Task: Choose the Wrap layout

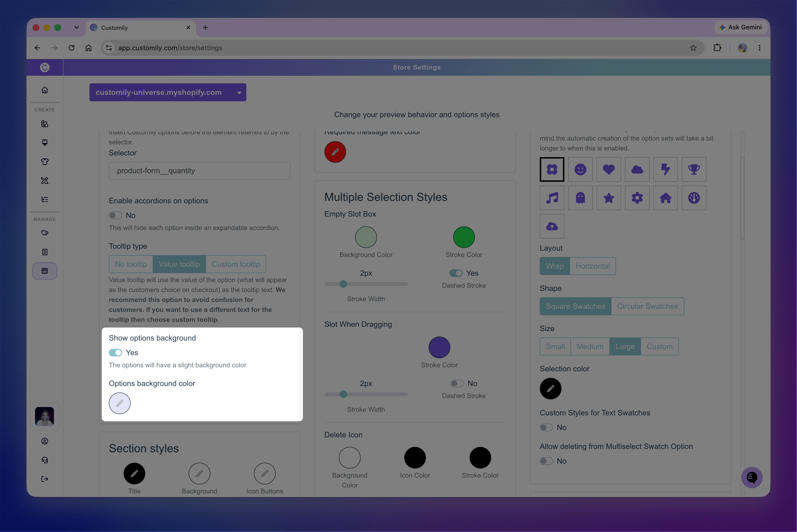Action: pyautogui.click(x=555, y=266)
